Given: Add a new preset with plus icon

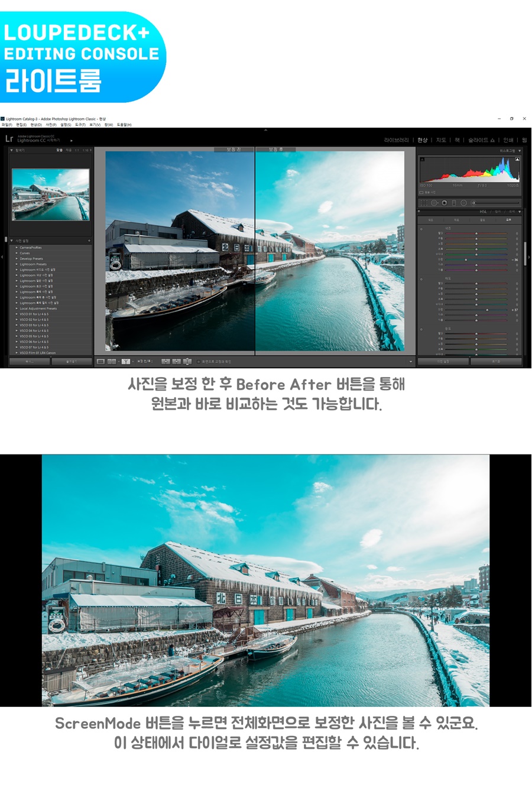Looking at the screenshot, I should coord(89,241).
